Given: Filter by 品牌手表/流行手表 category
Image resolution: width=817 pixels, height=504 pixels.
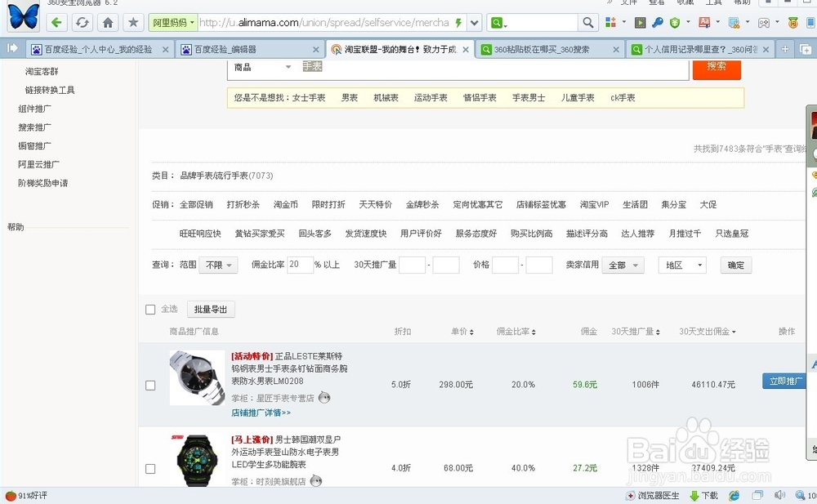Looking at the screenshot, I should (226, 176).
